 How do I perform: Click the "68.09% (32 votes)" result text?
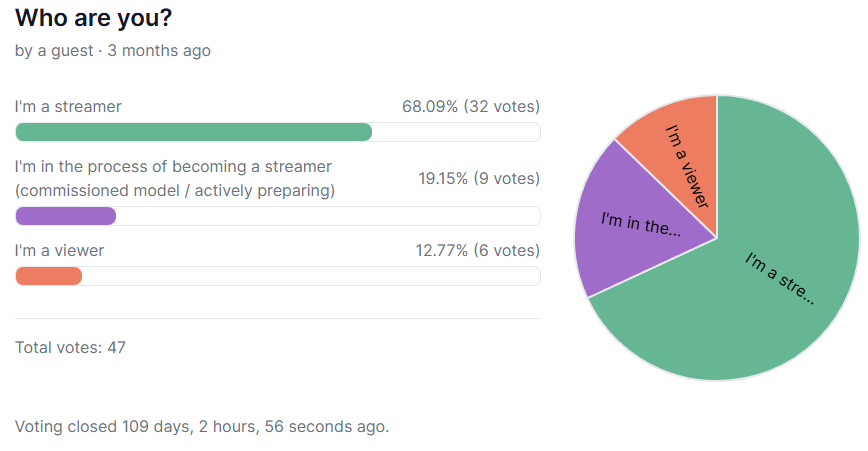470,106
